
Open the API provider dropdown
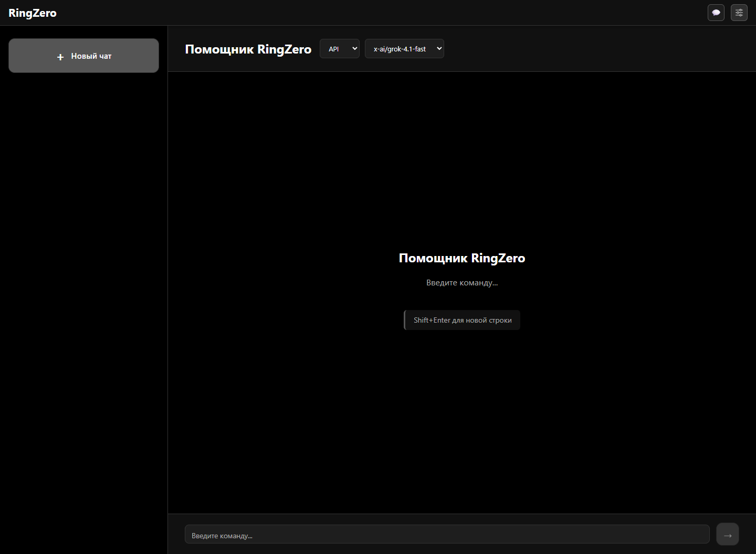click(339, 49)
